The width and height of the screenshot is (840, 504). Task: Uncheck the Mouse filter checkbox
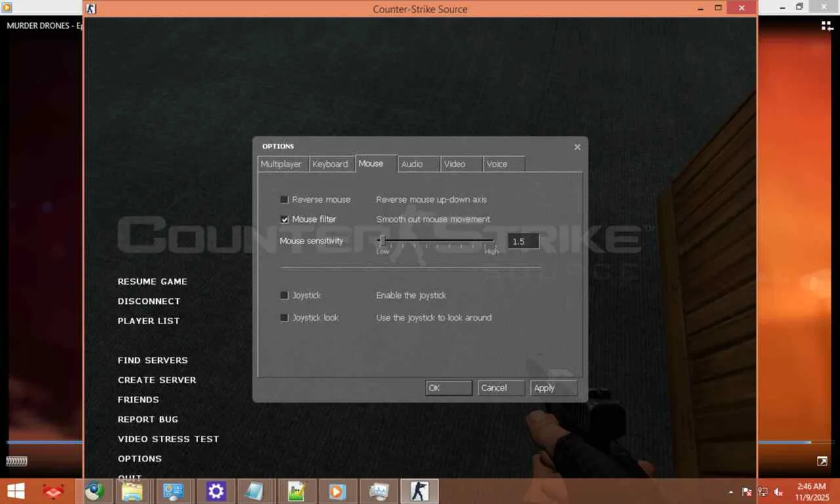[284, 219]
